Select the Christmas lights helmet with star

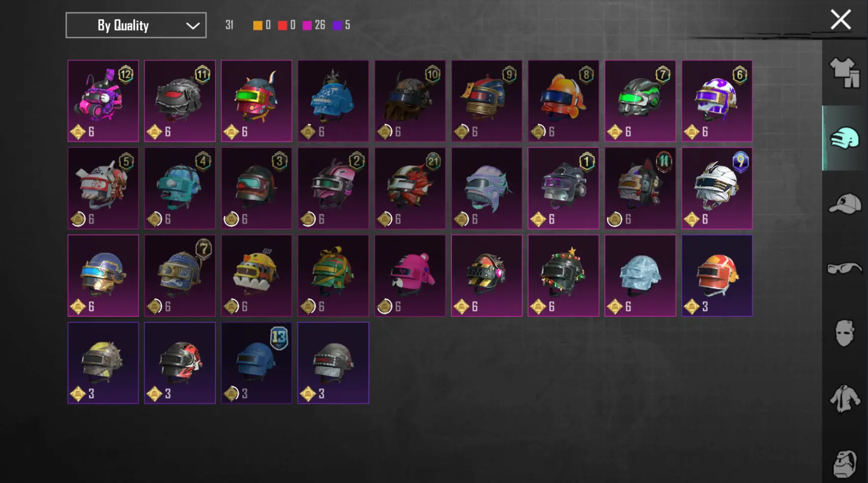coord(563,275)
